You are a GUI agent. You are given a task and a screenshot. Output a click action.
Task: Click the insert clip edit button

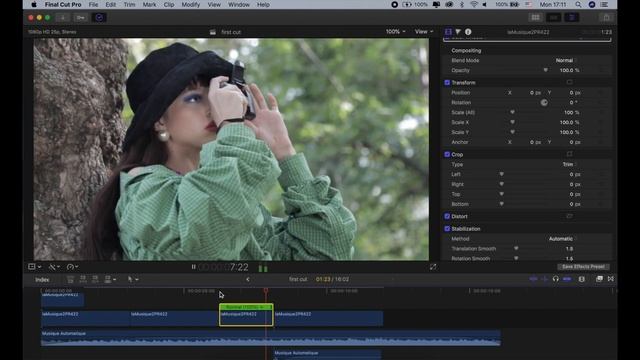coord(83,280)
